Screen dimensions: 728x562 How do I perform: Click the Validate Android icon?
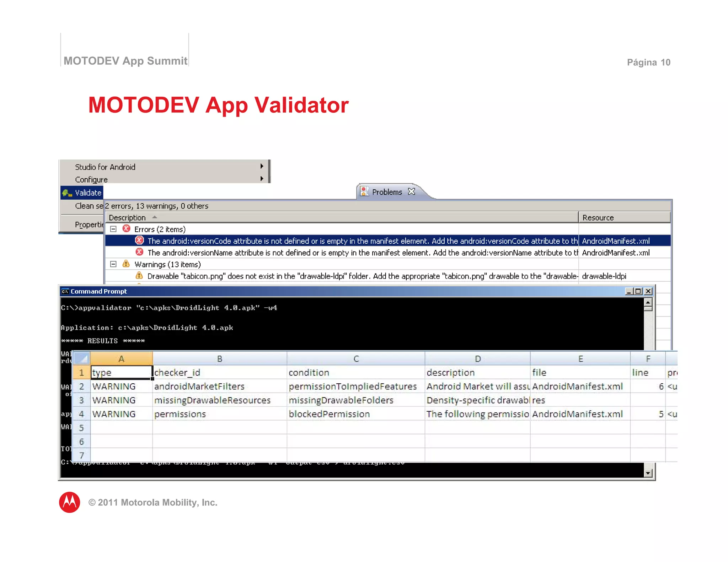(x=67, y=193)
